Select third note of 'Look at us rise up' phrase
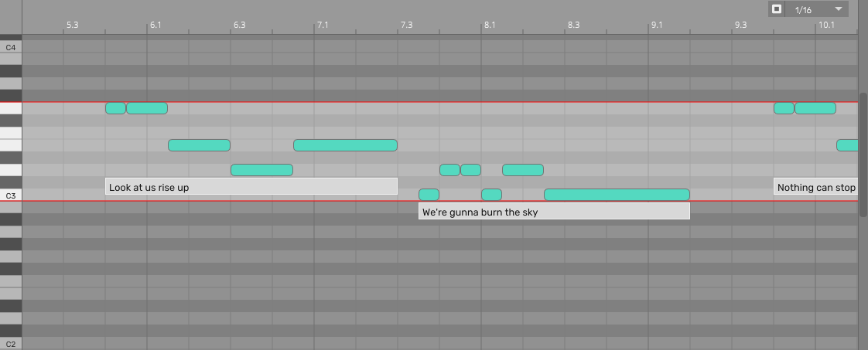The image size is (868, 350). 200,145
